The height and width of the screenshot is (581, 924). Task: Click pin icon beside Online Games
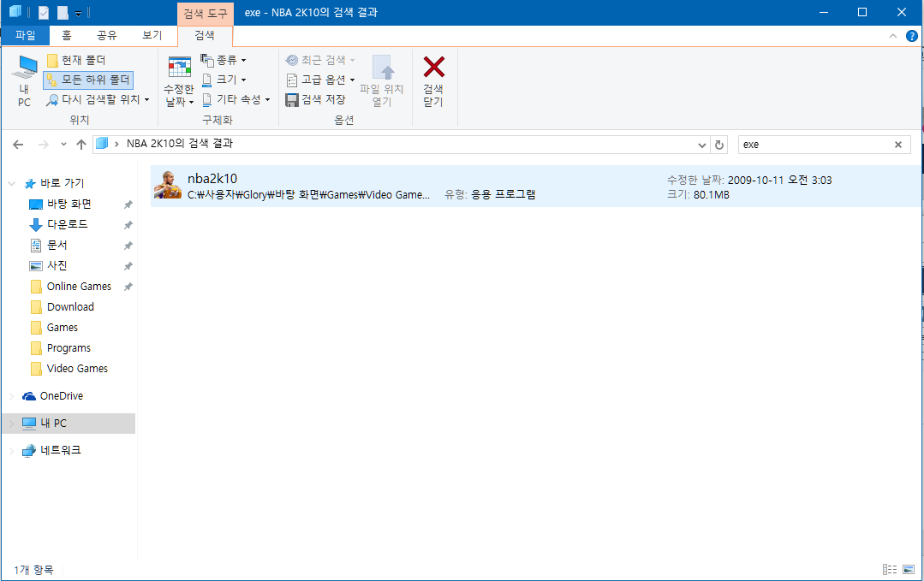[x=128, y=287]
